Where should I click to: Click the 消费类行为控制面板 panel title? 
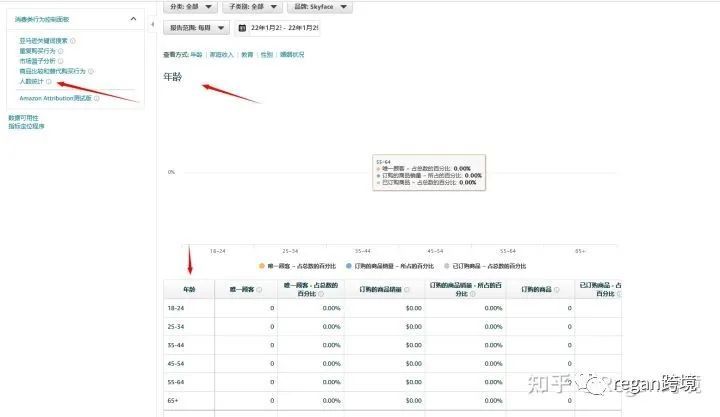pos(42,19)
